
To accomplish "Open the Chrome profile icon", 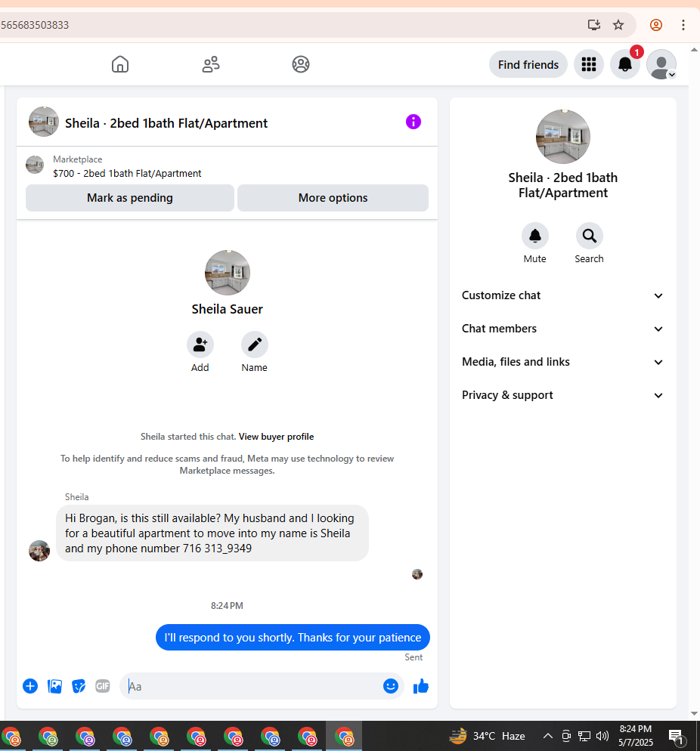I will point(656,25).
